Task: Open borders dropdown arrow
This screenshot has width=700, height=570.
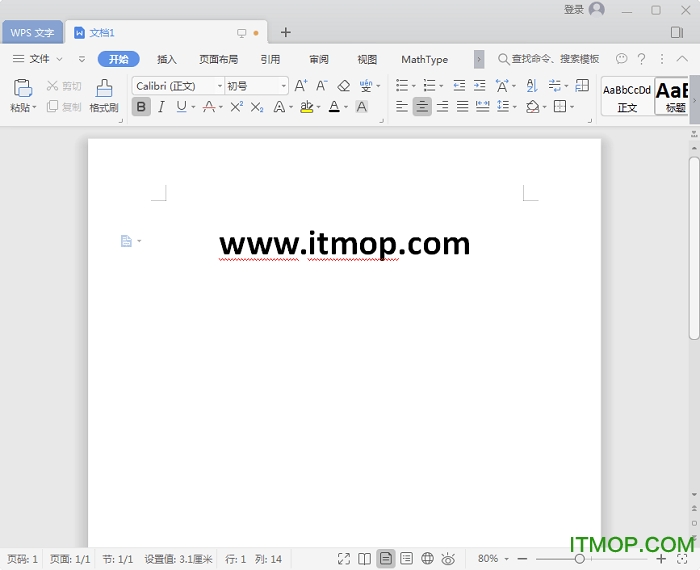Action: tap(572, 107)
